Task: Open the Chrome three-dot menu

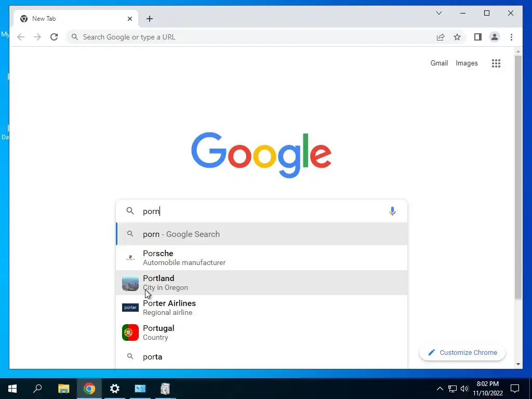Action: [x=511, y=37]
